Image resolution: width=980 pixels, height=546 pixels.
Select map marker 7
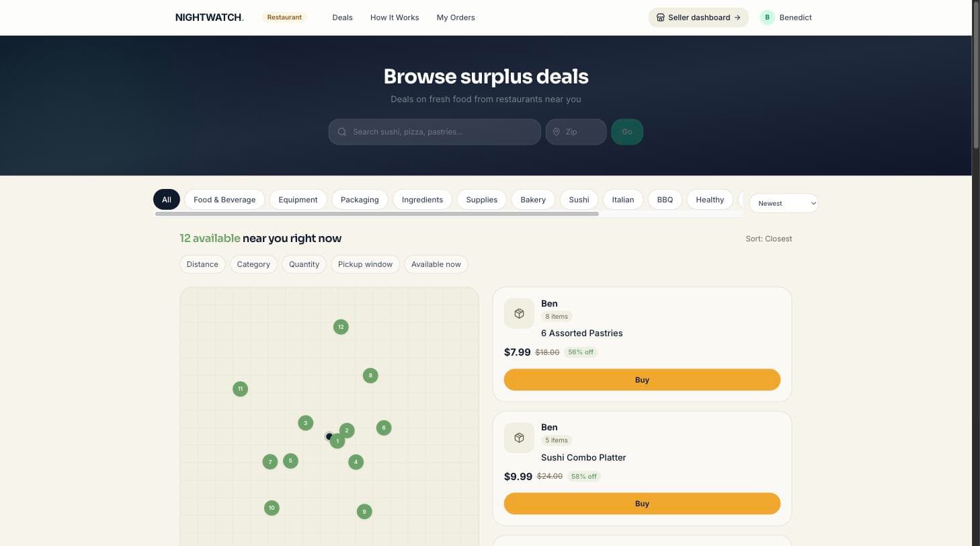(x=270, y=461)
